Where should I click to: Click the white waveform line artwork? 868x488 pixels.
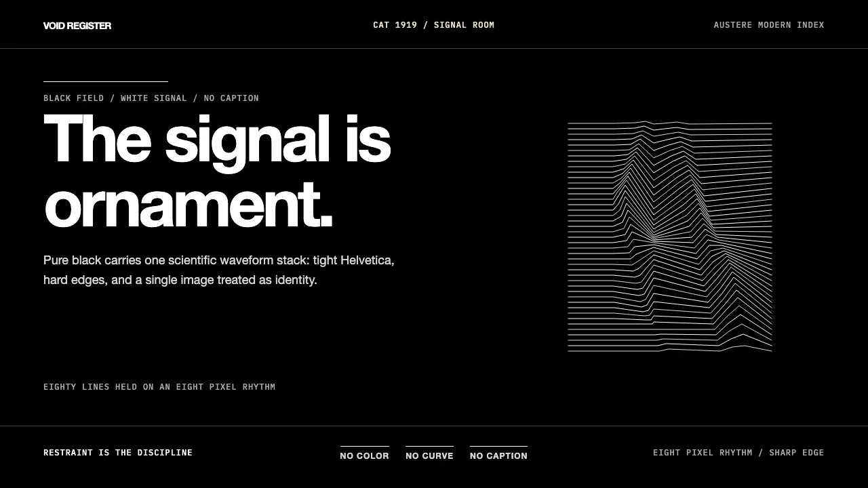[x=670, y=237]
